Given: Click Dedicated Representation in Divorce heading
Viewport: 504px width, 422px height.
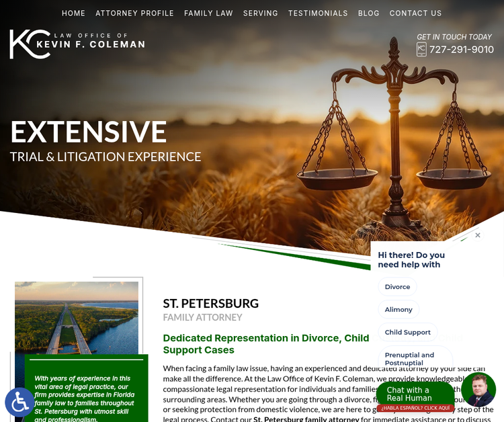Looking at the screenshot, I should pyautogui.click(x=266, y=344).
